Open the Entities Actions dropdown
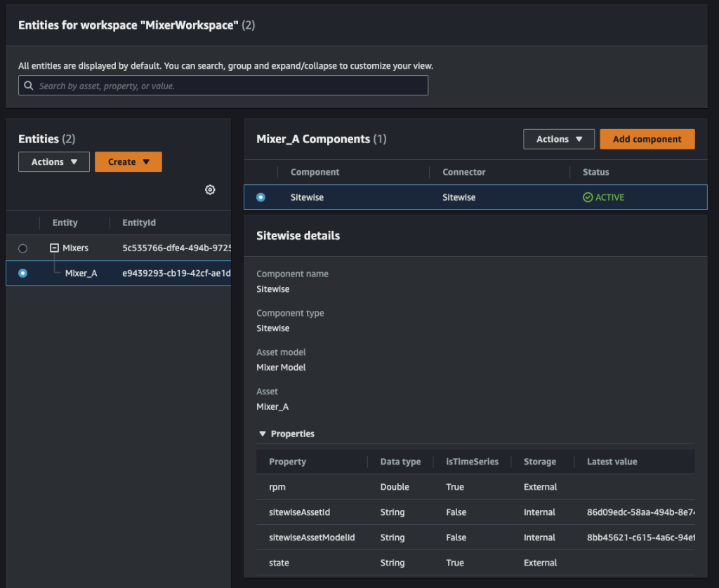The image size is (719, 588). click(54, 162)
